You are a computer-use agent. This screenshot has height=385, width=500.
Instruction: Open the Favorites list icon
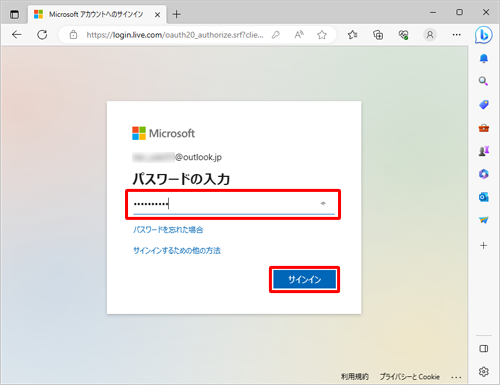tap(352, 35)
